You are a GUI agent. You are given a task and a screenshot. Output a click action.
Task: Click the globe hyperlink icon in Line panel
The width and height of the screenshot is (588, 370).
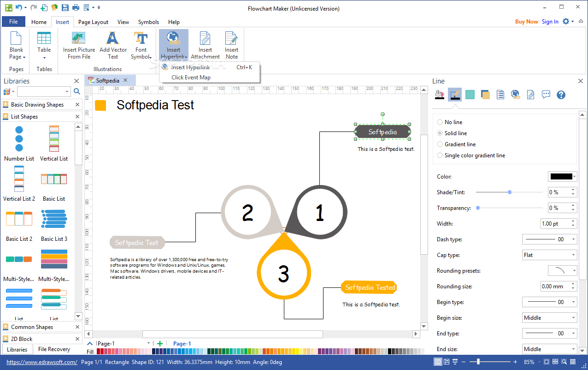click(516, 95)
